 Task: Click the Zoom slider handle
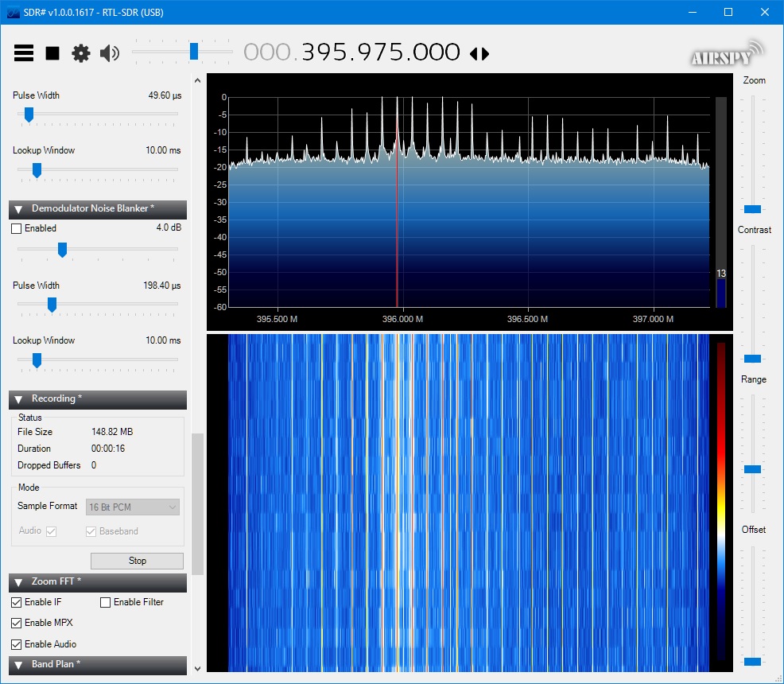coord(752,209)
